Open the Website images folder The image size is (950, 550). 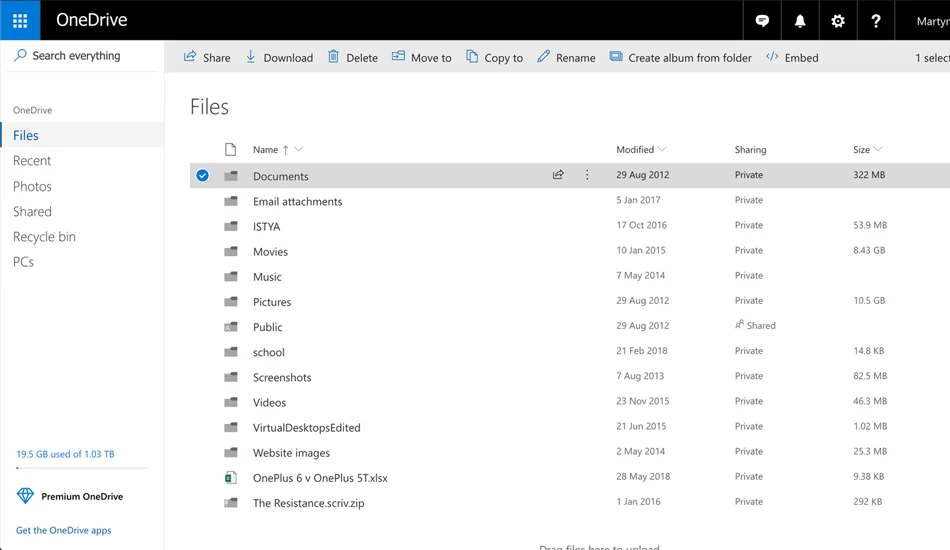pos(291,452)
